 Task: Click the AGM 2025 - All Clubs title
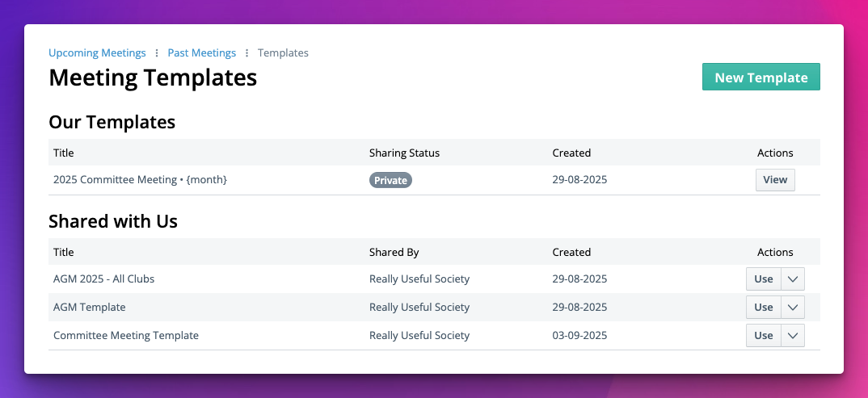point(103,279)
